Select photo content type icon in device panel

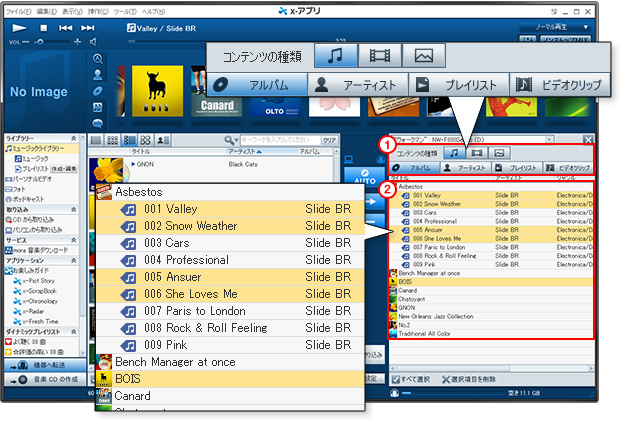499,153
